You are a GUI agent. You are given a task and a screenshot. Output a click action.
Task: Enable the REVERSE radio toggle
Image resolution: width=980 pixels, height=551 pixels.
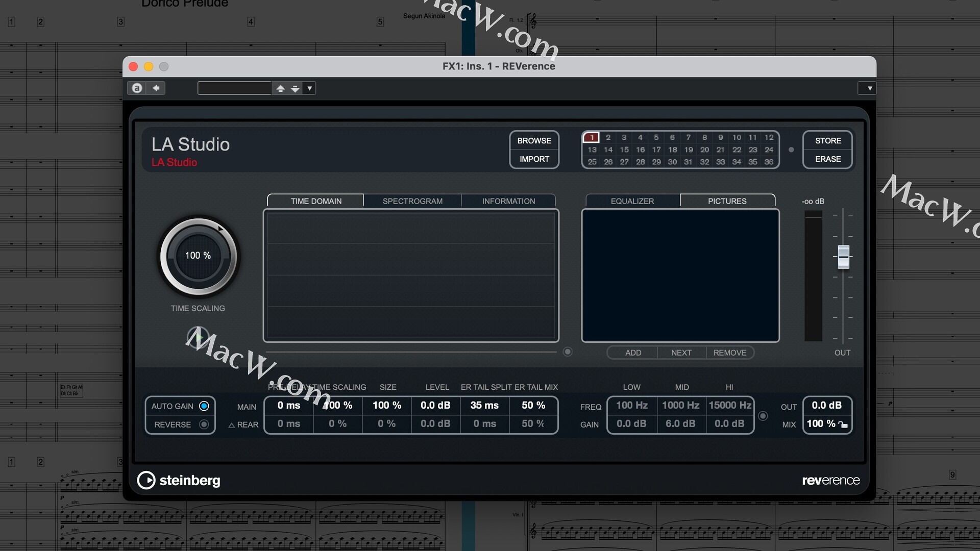coord(204,424)
